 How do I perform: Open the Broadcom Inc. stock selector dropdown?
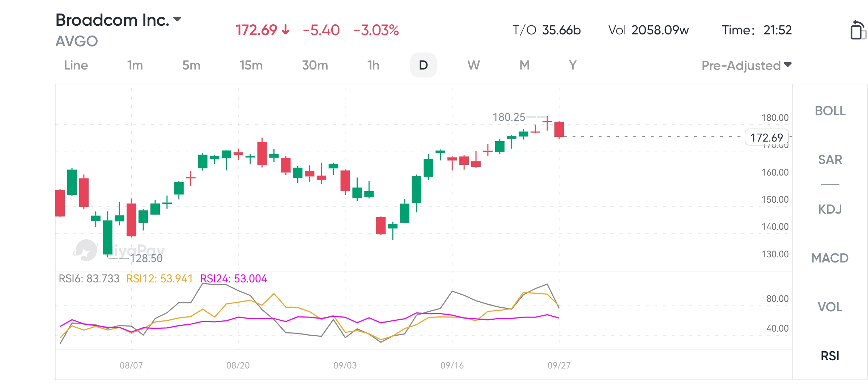click(x=118, y=20)
